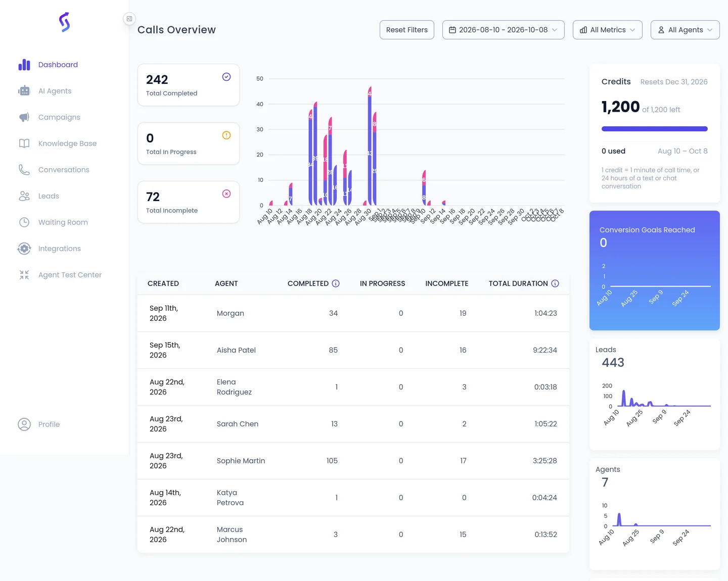Image resolution: width=728 pixels, height=581 pixels.
Task: Click the Total Completed checkmark icon
Action: point(226,77)
